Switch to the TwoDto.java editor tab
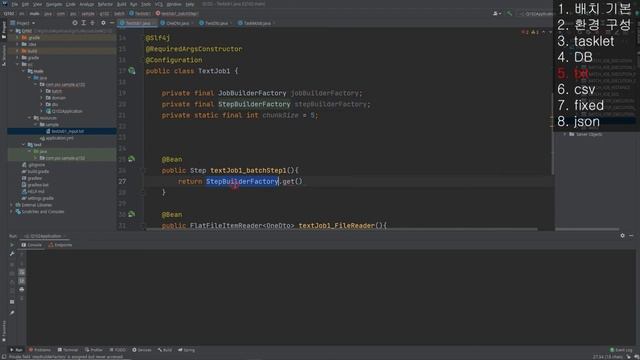This screenshot has height=360, width=640. [x=216, y=23]
